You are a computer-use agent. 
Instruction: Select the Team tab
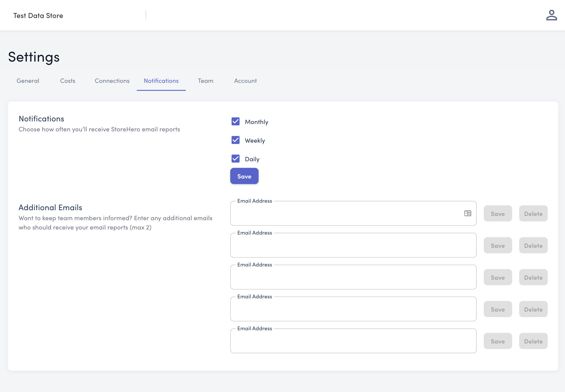(205, 81)
